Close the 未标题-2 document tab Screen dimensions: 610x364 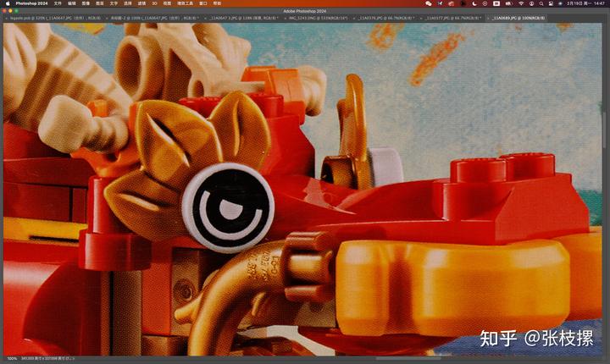coord(107,19)
